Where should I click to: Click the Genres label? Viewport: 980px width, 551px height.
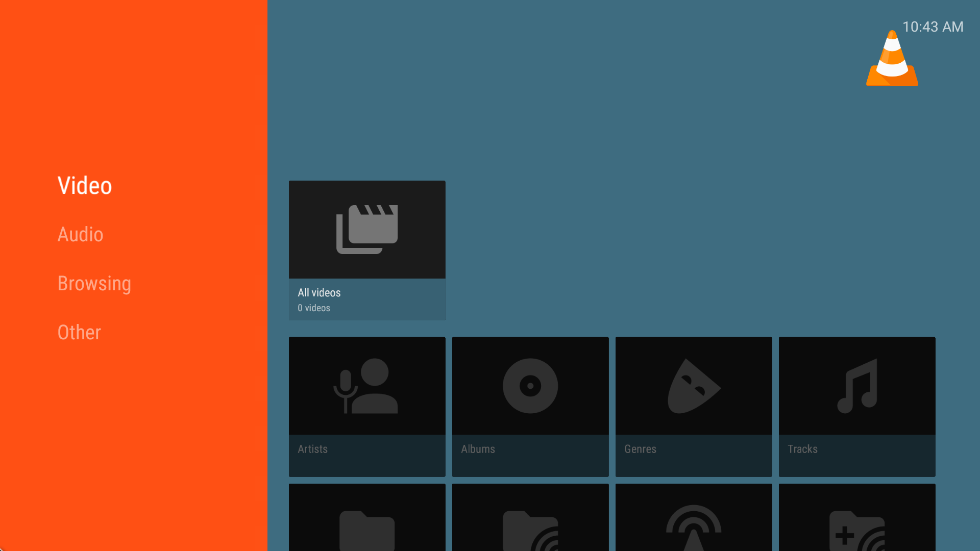(x=640, y=449)
